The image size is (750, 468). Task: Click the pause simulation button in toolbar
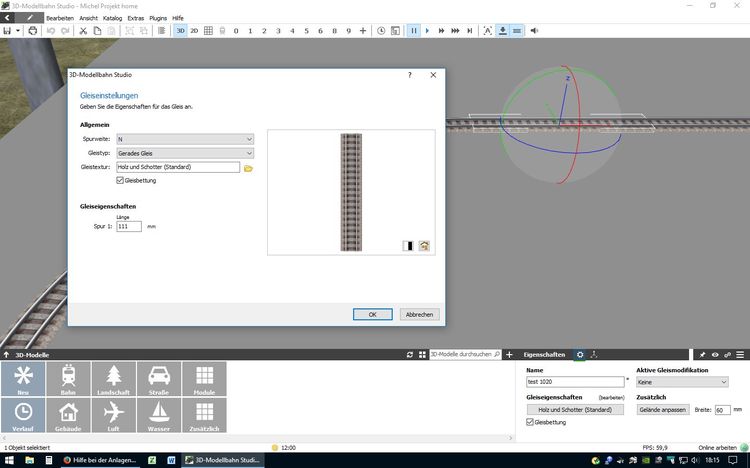coord(413,31)
